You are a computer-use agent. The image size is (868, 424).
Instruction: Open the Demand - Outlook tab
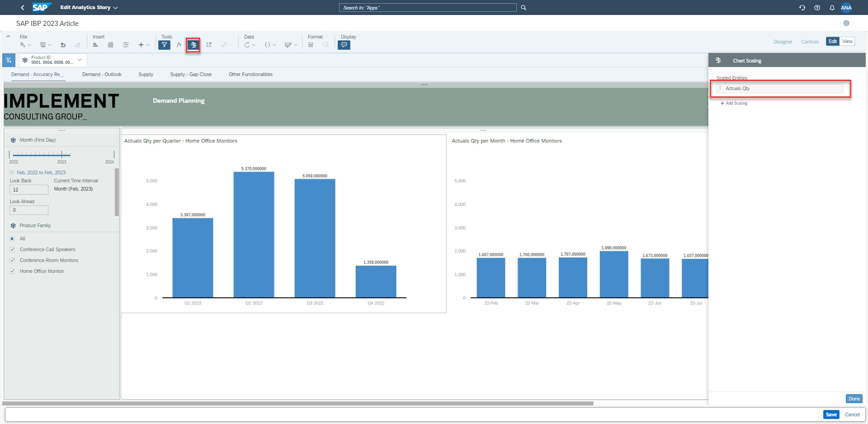[102, 74]
